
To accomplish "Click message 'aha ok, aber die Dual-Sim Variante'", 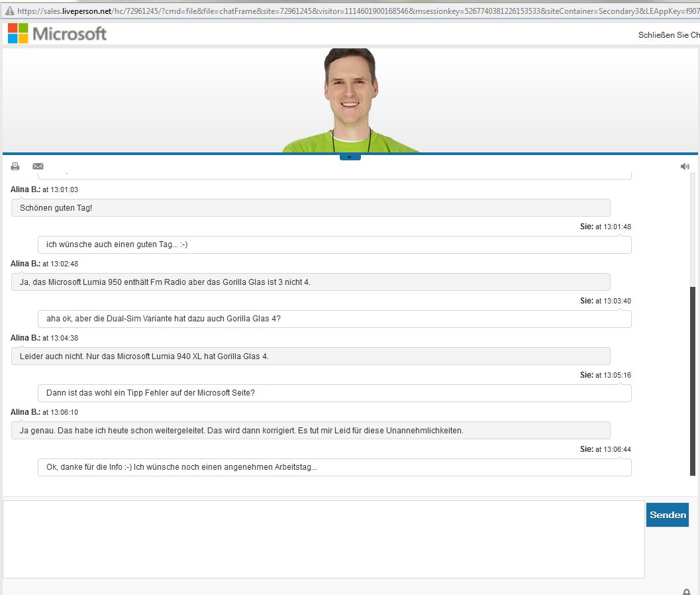I will point(334,319).
